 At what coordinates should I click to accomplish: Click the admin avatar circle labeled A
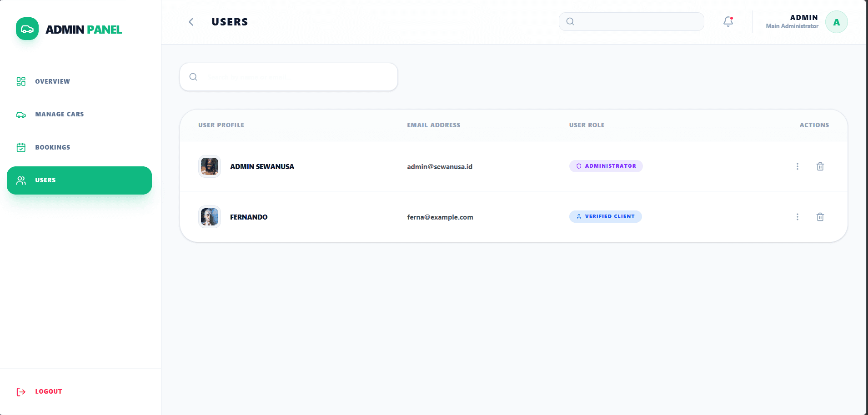pyautogui.click(x=836, y=22)
